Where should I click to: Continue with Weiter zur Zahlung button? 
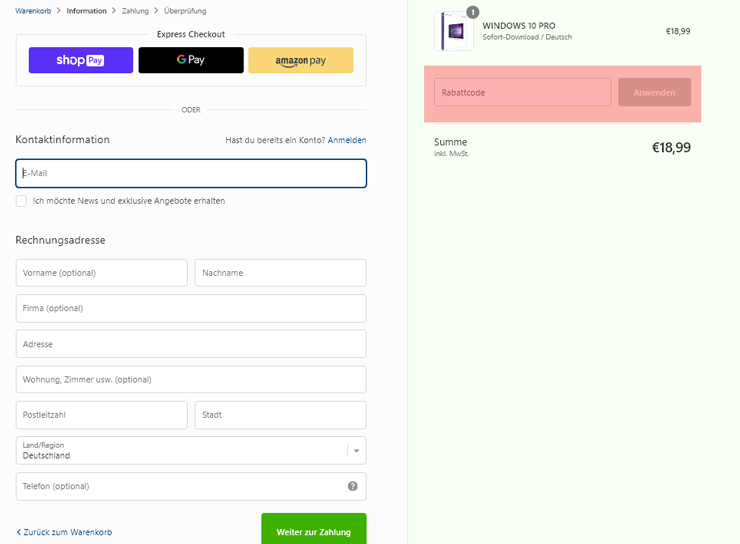tap(314, 530)
